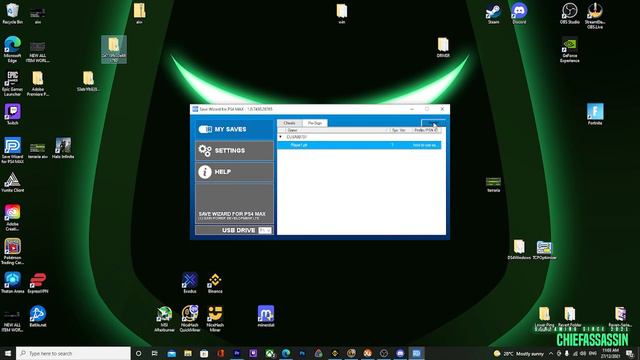Open minerstat desktop shortcut

click(x=266, y=316)
